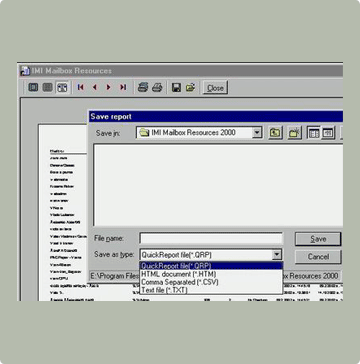Image resolution: width=360 pixels, height=364 pixels.
Task: Go to the previous report page
Action: tap(95, 87)
